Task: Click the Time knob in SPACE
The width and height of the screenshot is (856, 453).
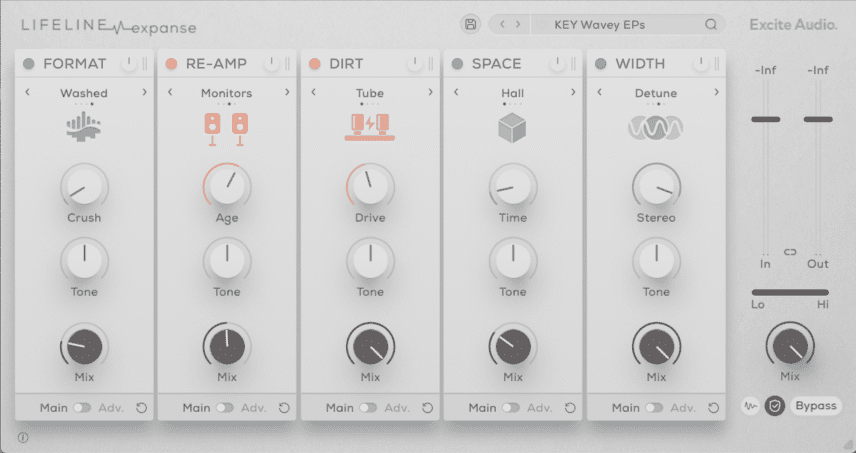Action: tap(513, 187)
